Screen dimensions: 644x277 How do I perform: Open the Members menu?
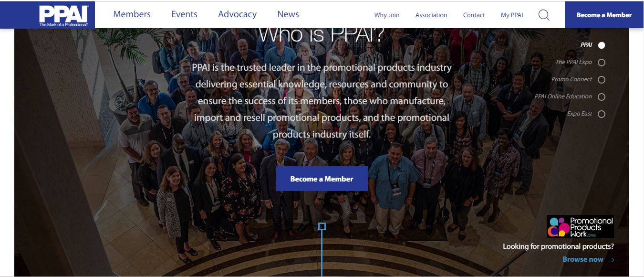pyautogui.click(x=132, y=14)
